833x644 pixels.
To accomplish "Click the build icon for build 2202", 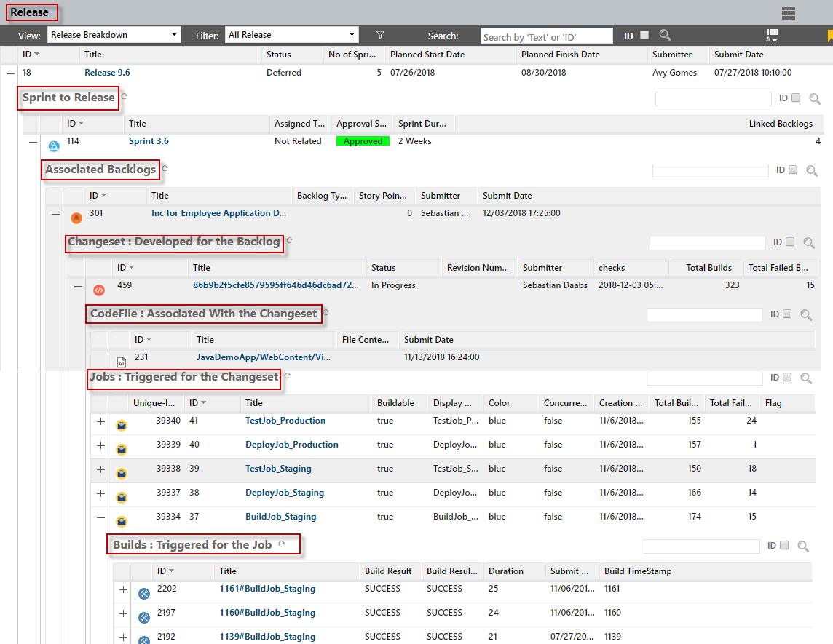I will point(144,593).
